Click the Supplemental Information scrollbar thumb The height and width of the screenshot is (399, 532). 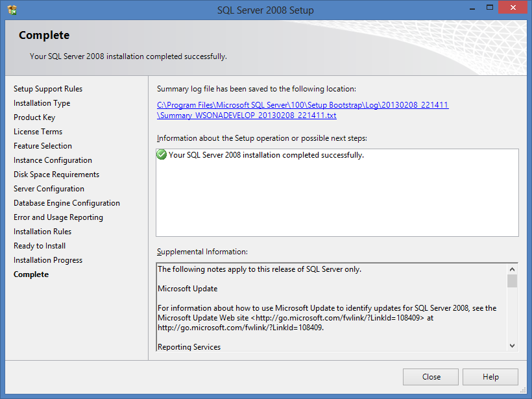pos(512,281)
